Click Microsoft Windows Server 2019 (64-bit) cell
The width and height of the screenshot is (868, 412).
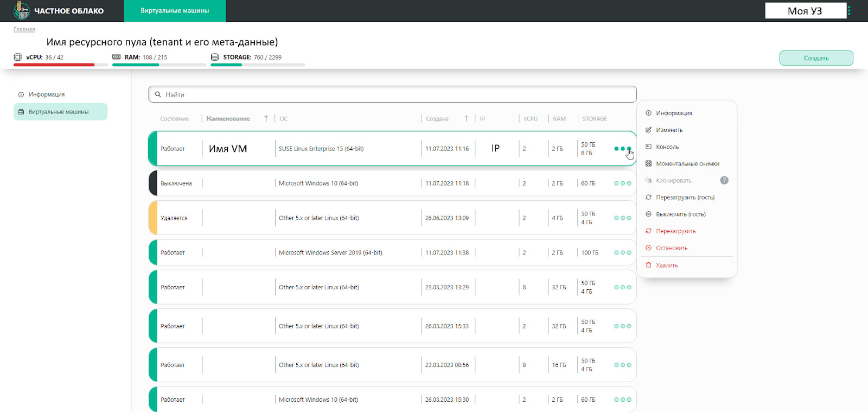(x=330, y=252)
